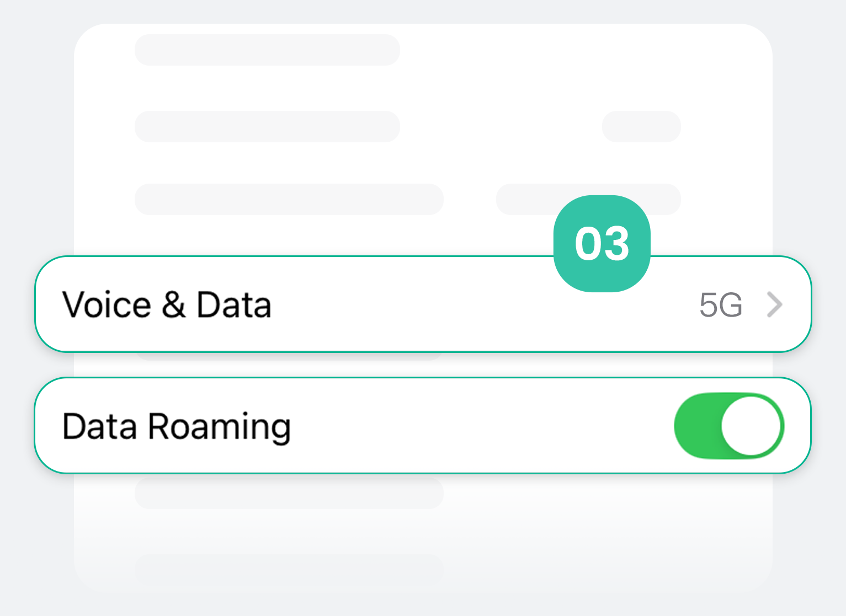Open the 5G network mode value
This screenshot has width=846, height=616.
tap(721, 304)
